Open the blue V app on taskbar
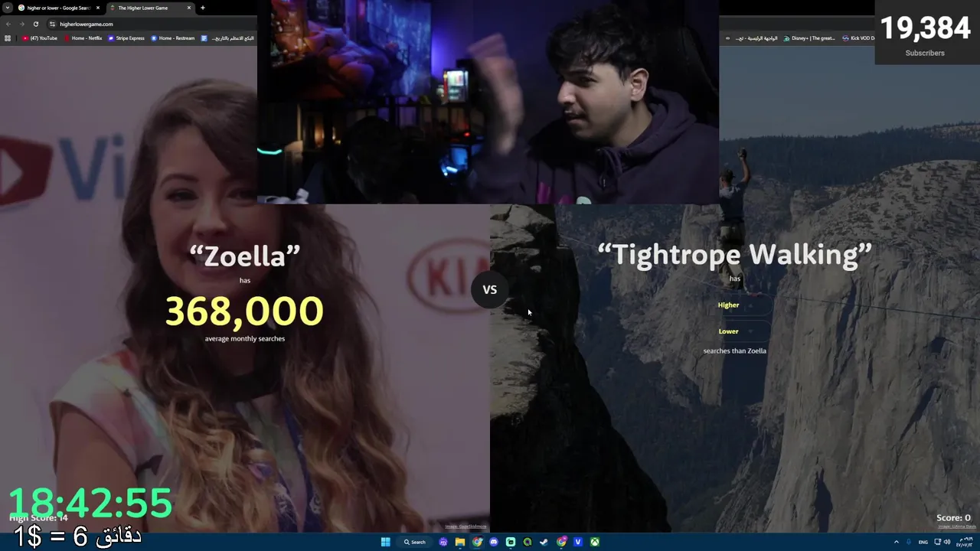The width and height of the screenshot is (980, 551). [x=578, y=542]
